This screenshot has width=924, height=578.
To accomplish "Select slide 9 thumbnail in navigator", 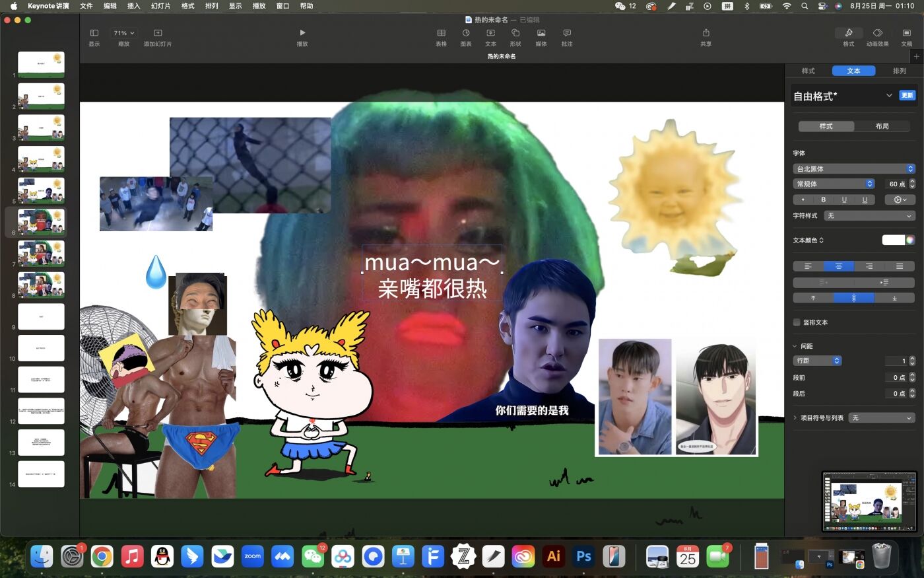I will click(x=41, y=316).
